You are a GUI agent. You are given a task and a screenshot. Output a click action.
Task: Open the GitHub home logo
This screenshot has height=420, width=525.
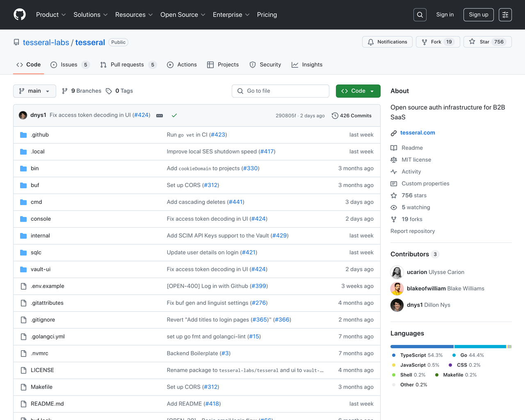pos(20,15)
